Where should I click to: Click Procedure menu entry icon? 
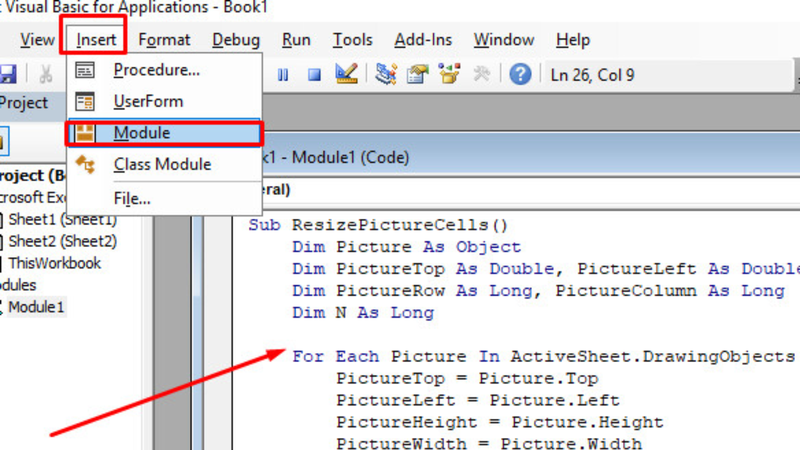85,70
